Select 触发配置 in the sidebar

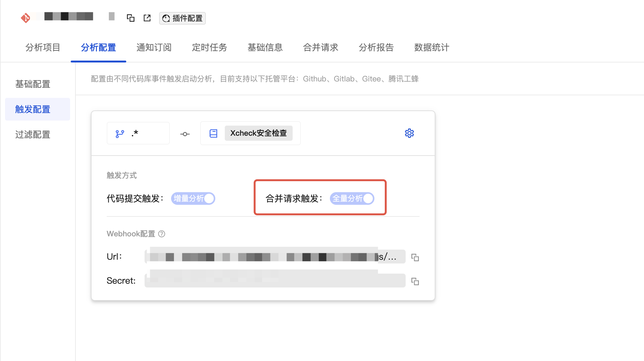click(x=38, y=109)
